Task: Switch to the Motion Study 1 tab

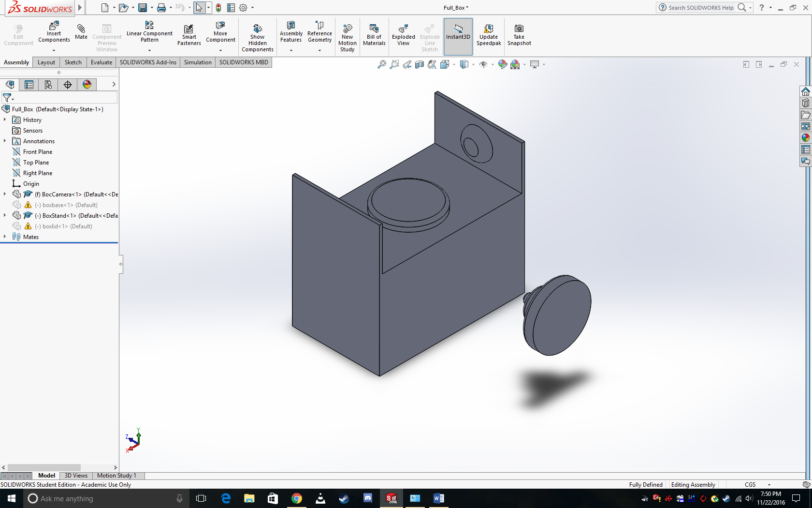Action: (116, 476)
